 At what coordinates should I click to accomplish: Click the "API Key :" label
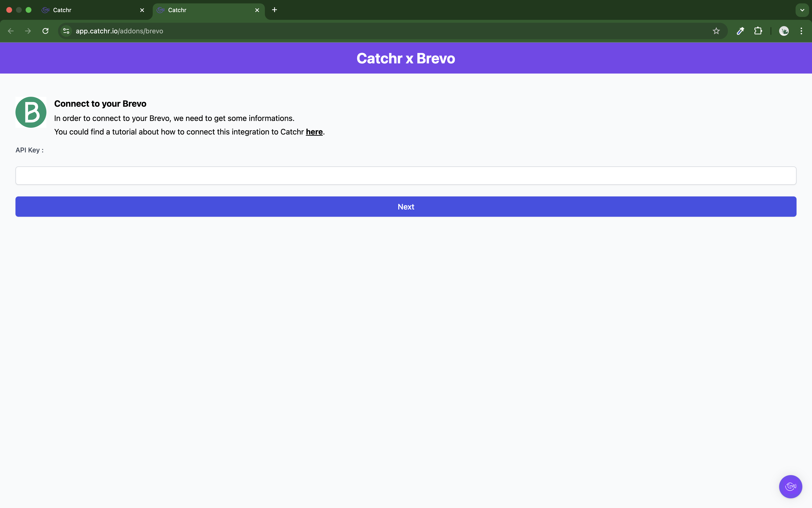pos(29,150)
